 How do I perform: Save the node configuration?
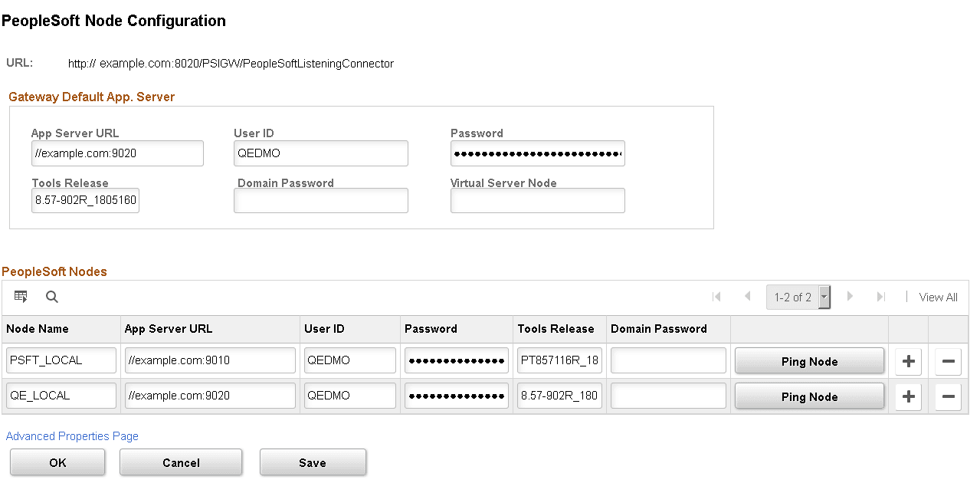[x=313, y=462]
